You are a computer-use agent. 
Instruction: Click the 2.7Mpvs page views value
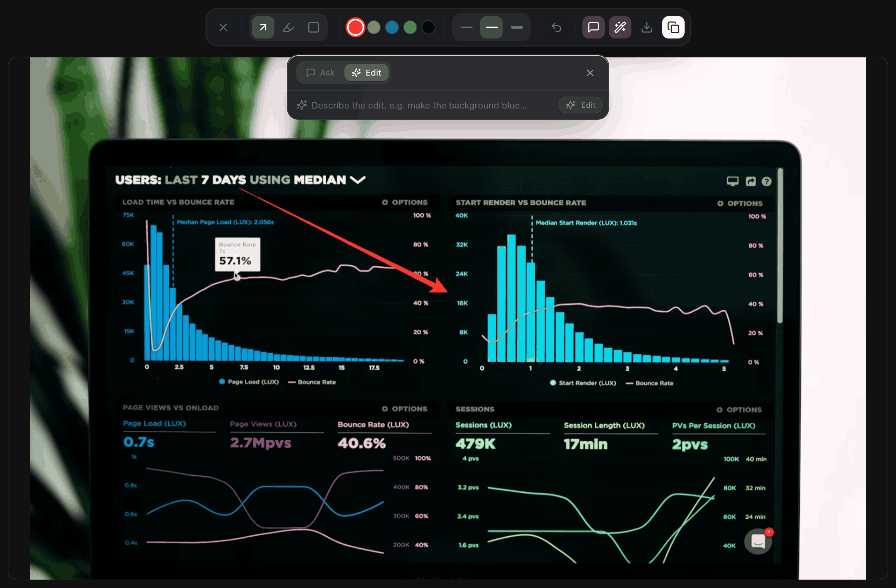pos(260,443)
